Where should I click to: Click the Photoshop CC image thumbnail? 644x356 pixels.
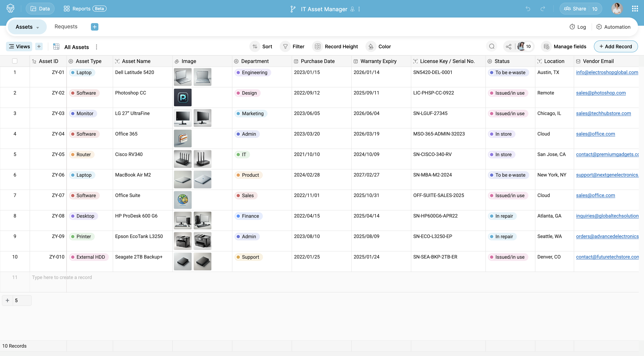tap(182, 97)
